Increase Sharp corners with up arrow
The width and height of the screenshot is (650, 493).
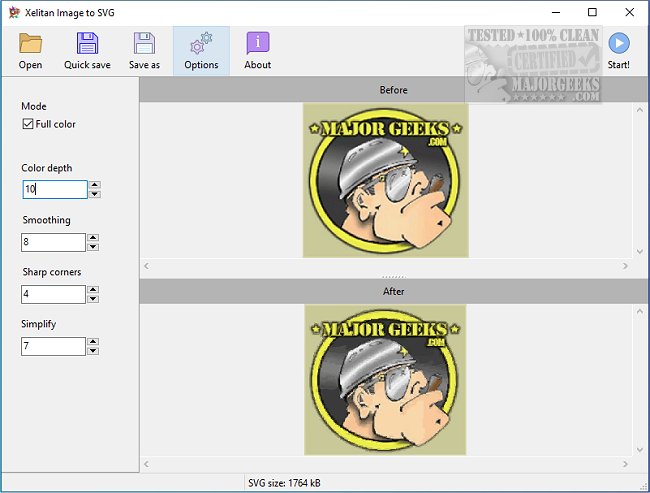coord(93,289)
